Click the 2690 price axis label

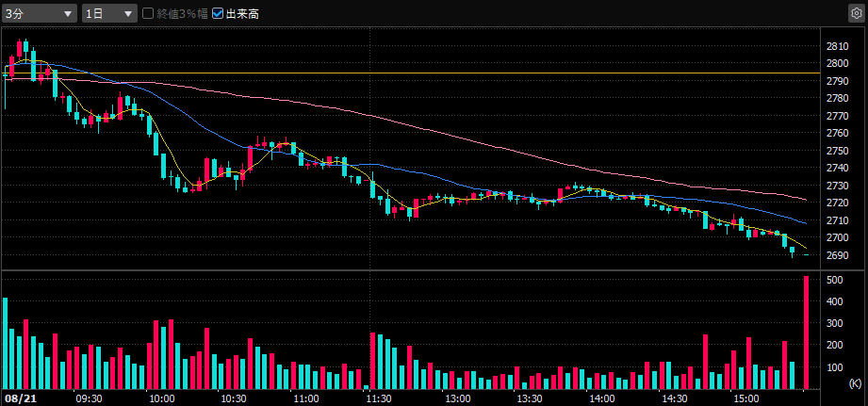(x=838, y=255)
